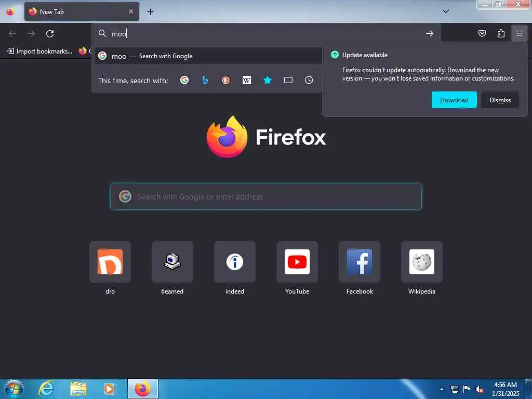
Task: Open Save to Pocket
Action: 482,33
